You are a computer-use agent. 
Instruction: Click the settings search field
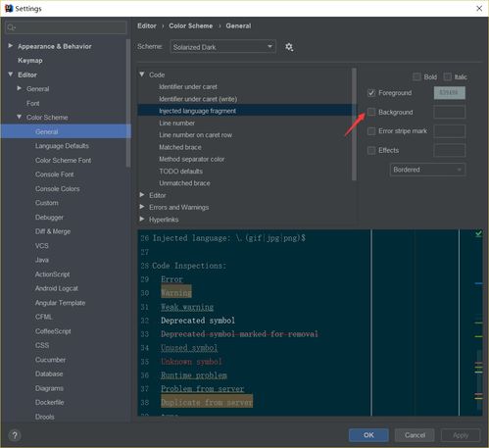[66, 27]
